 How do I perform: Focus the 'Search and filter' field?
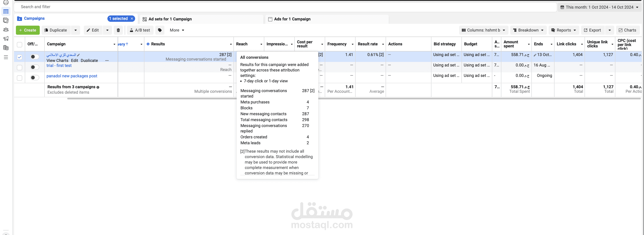pyautogui.click(x=285, y=7)
